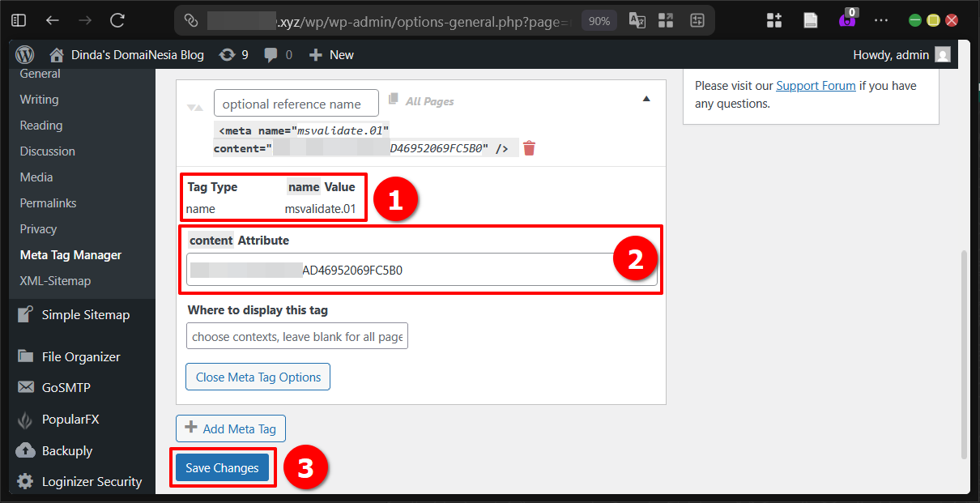
Task: Collapse the meta tag editor with the triangle
Action: [646, 96]
